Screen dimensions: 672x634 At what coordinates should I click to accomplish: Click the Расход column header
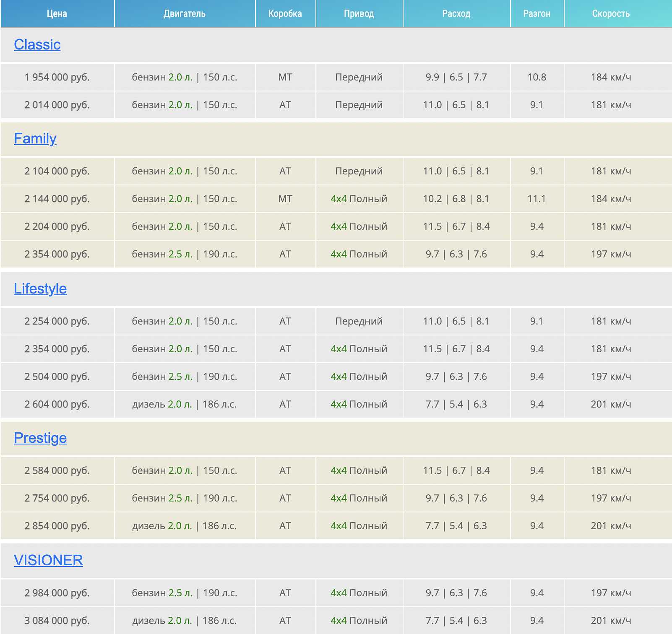[456, 14]
